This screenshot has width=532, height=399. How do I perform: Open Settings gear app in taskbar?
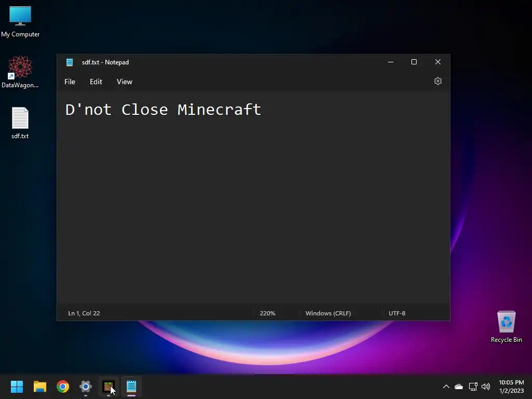pyautogui.click(x=86, y=387)
